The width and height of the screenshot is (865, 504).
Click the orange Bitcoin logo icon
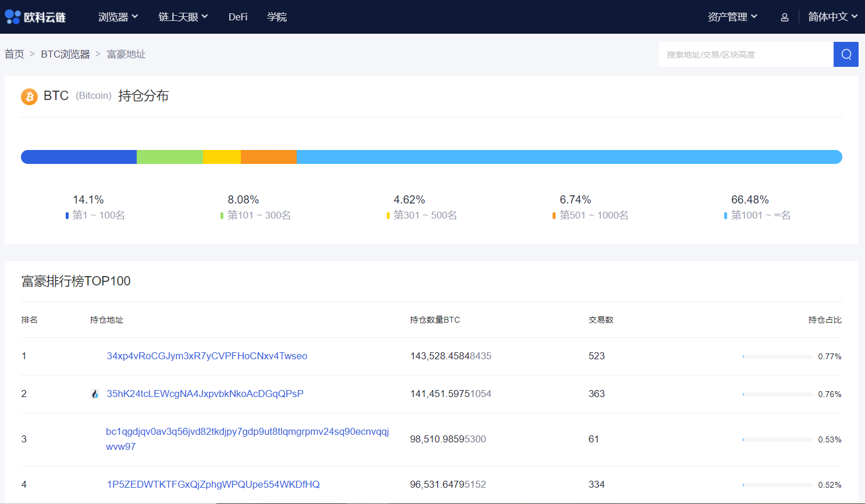coord(29,96)
